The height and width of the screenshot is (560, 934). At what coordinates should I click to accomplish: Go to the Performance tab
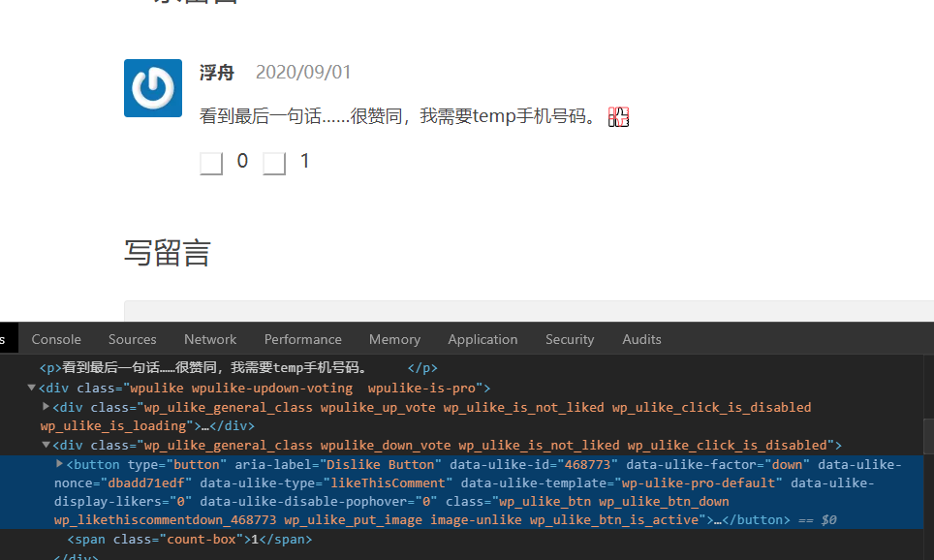point(302,339)
